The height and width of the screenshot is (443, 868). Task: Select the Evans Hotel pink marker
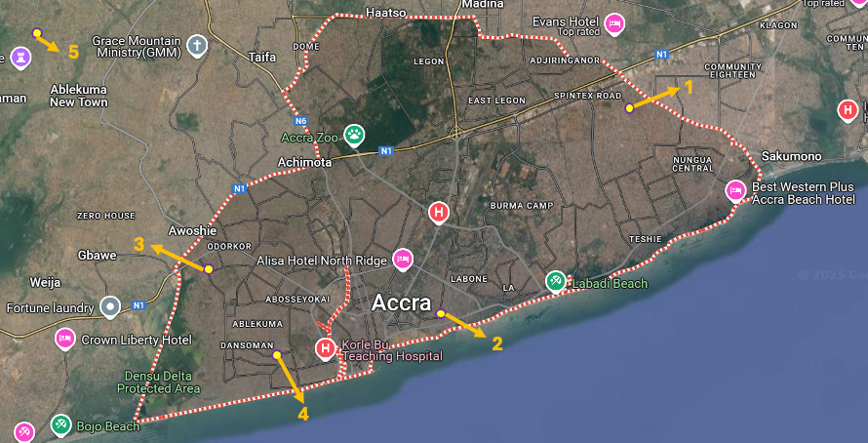click(614, 23)
